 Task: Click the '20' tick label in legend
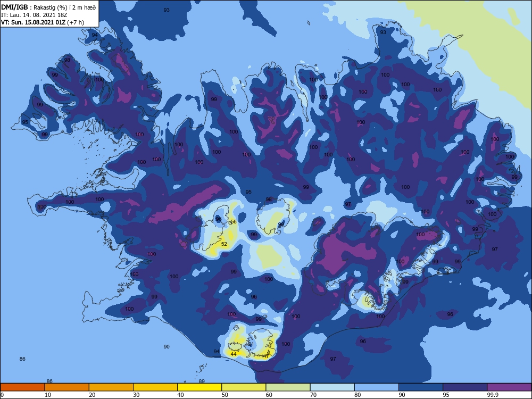click(92, 395)
